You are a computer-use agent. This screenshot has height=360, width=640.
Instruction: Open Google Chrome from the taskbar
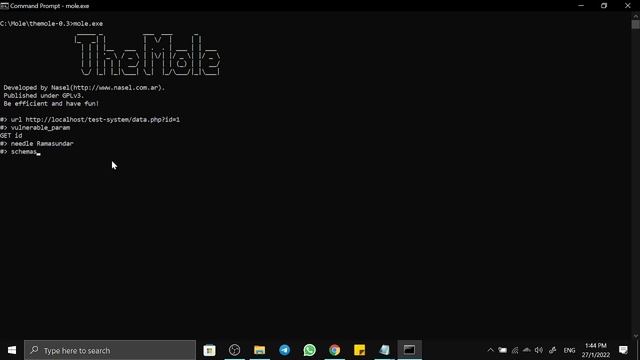click(x=334, y=350)
